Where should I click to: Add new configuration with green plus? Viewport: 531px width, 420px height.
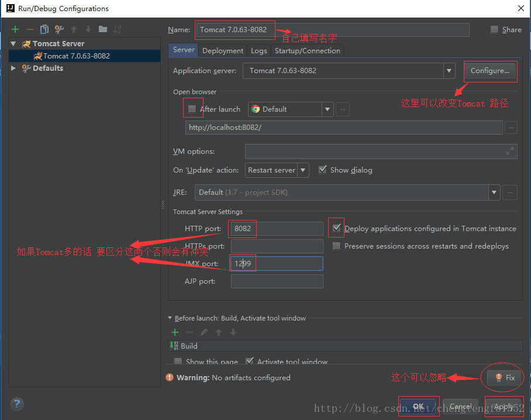pyautogui.click(x=15, y=29)
